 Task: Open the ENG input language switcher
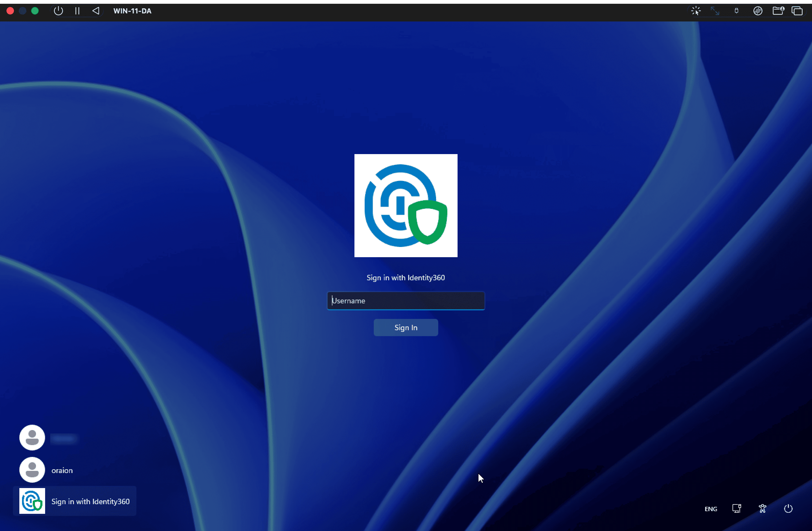[x=711, y=509]
